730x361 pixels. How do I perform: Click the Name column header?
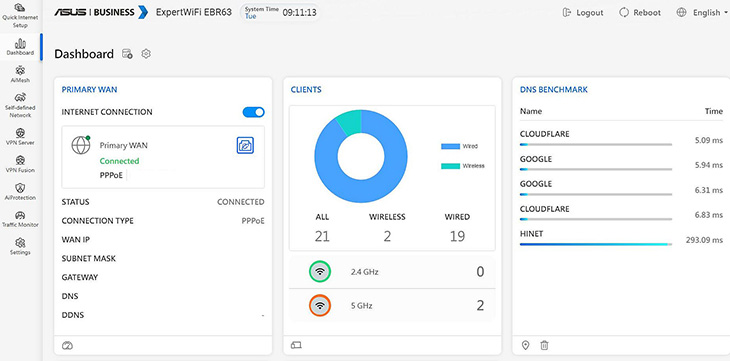pyautogui.click(x=531, y=111)
